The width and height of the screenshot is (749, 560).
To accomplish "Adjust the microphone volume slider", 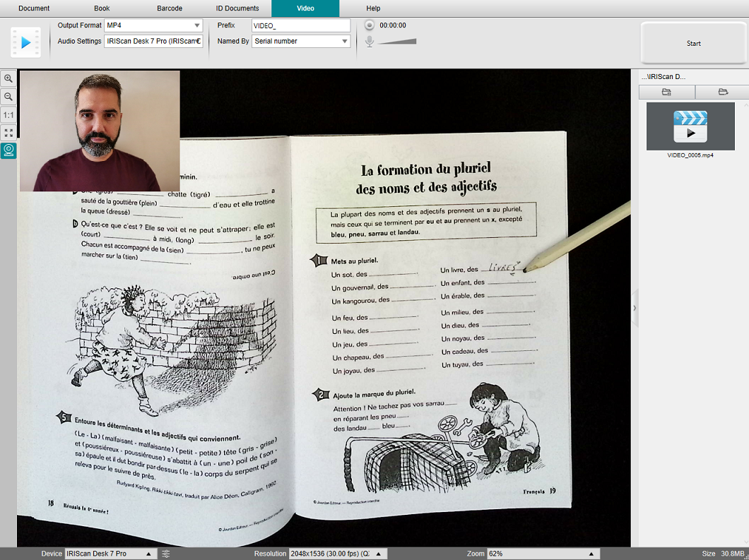I will [397, 42].
